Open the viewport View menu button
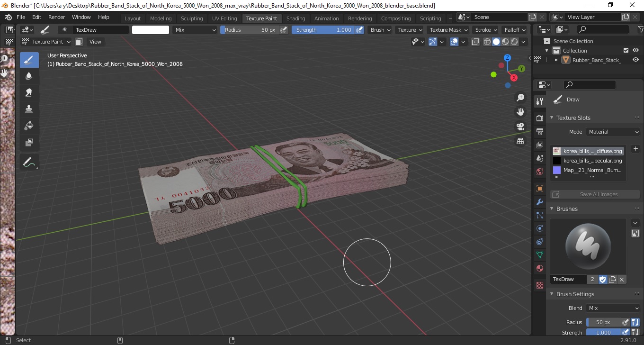Viewport: 644px width, 345px height. (x=95, y=42)
